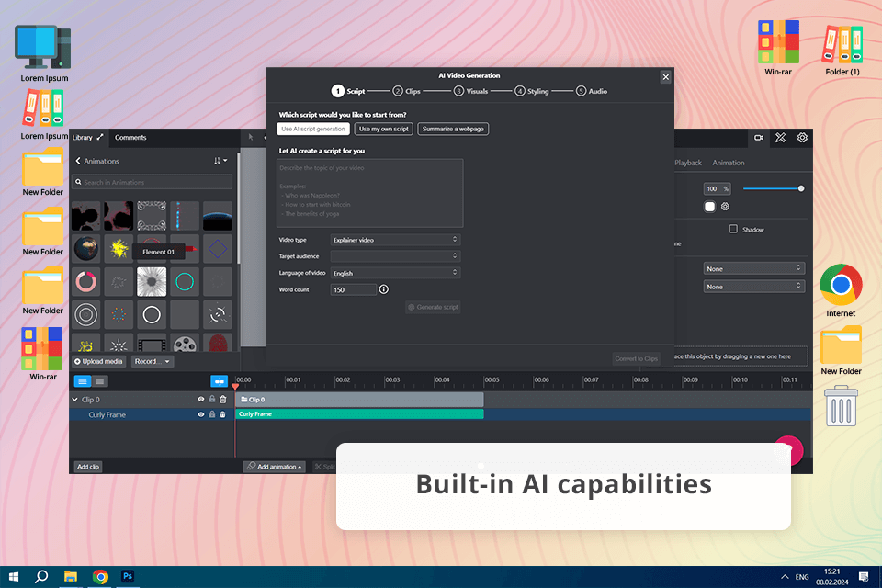The image size is (882, 588).
Task: Enable the Shadow checkbox
Action: 733,229
